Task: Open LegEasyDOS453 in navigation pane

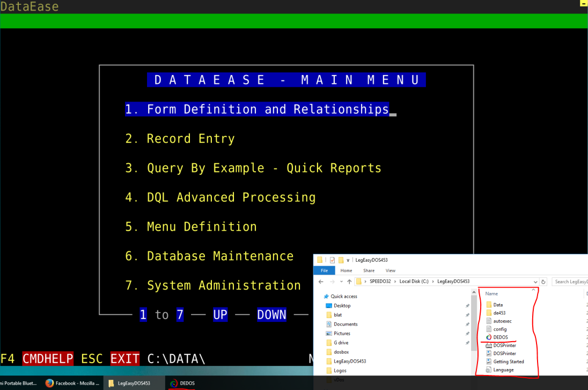Action: pyautogui.click(x=350, y=361)
